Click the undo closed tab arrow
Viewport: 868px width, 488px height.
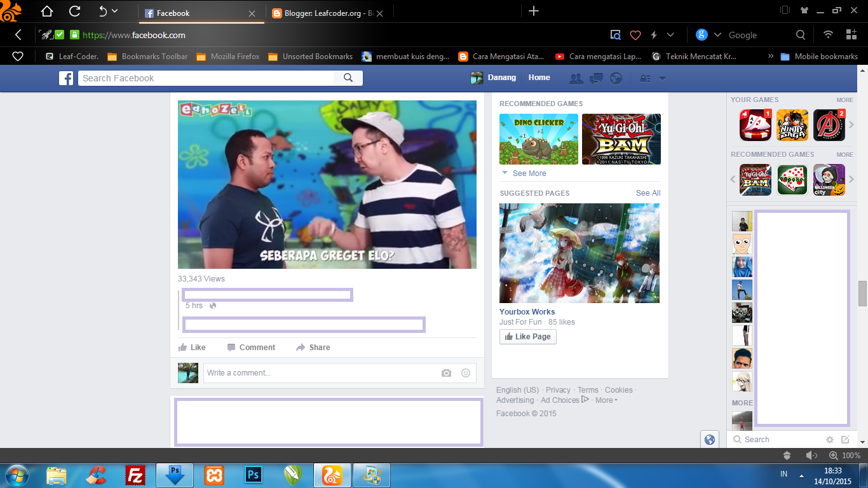click(x=103, y=11)
